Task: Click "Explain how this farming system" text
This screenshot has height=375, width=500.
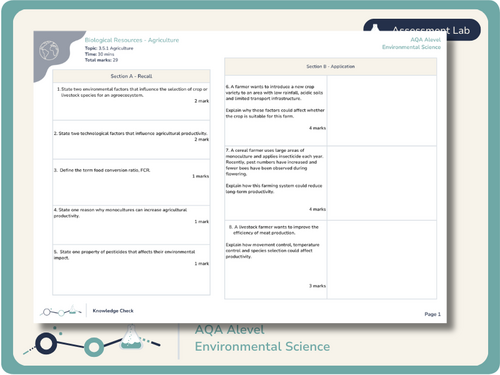Action: pos(274,188)
